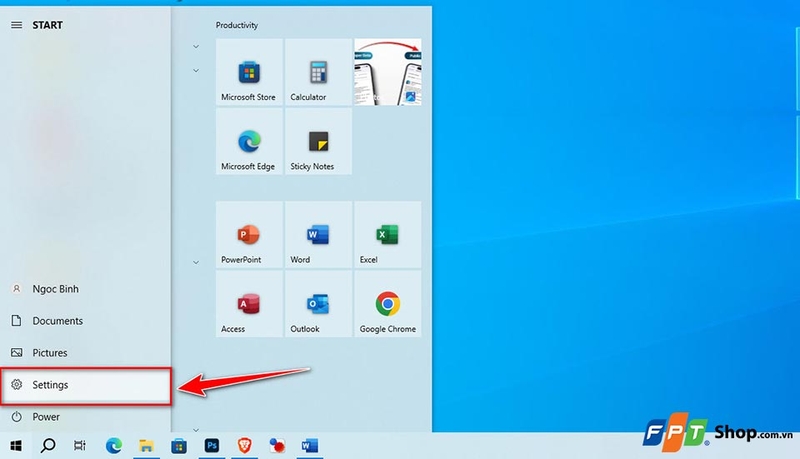Open Settings from the Start menu
The image size is (800, 459).
coord(85,385)
